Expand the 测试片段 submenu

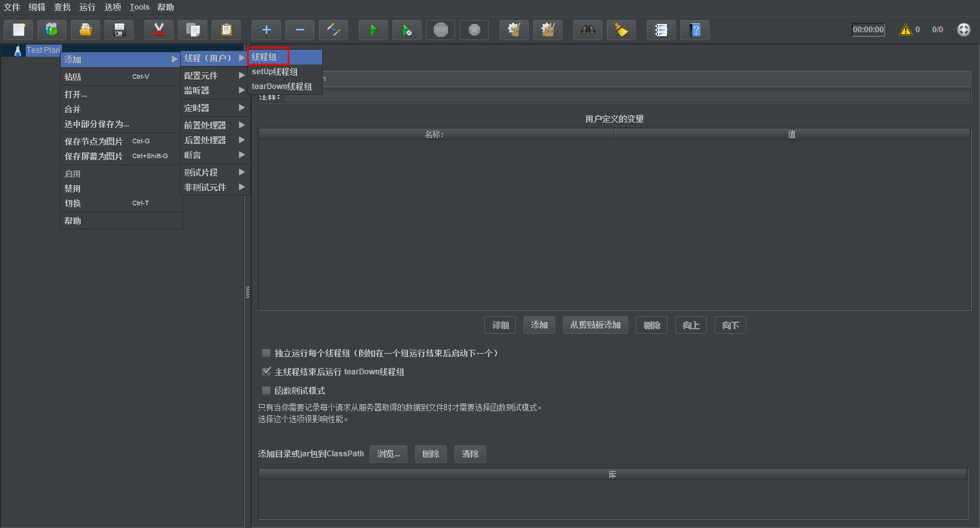215,172
